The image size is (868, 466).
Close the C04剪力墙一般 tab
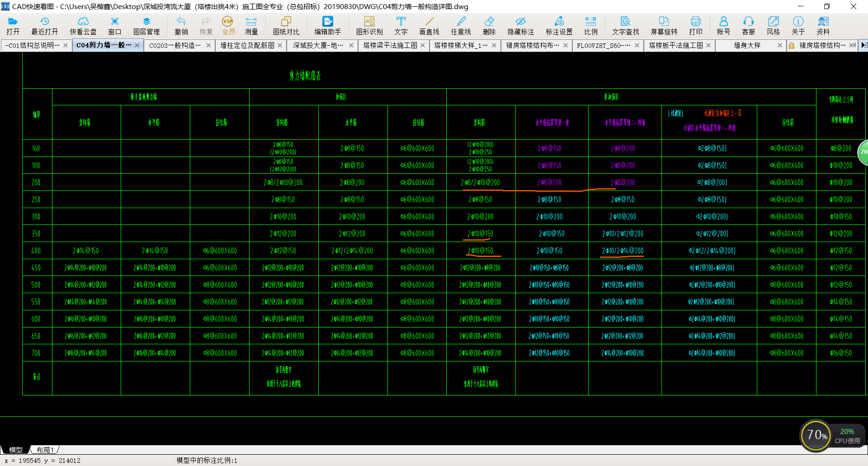[137, 45]
